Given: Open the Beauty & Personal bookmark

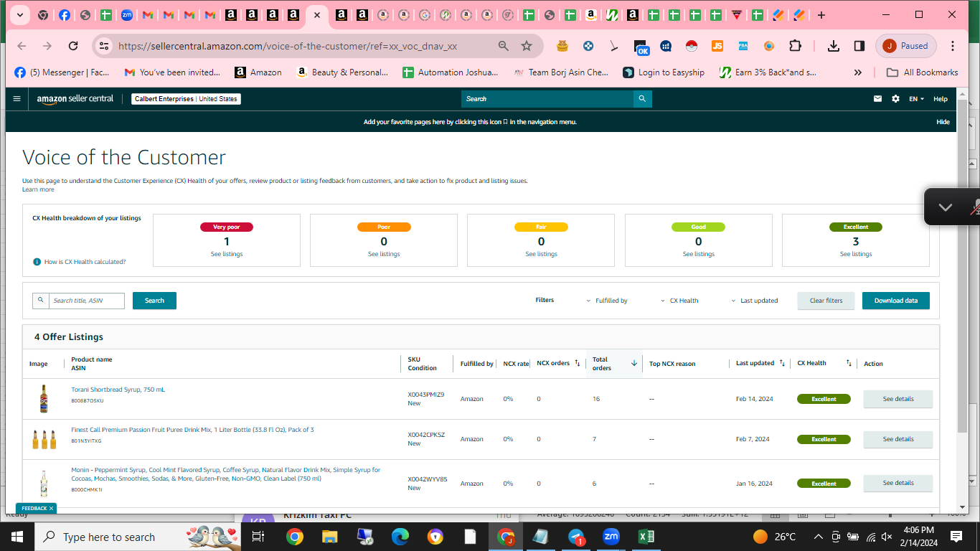Looking at the screenshot, I should coord(342,72).
